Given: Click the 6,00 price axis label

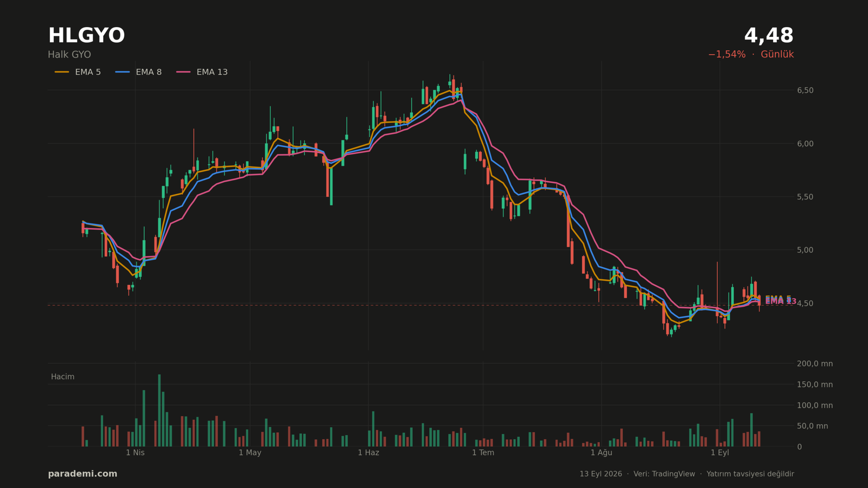Looking at the screenshot, I should click(805, 144).
